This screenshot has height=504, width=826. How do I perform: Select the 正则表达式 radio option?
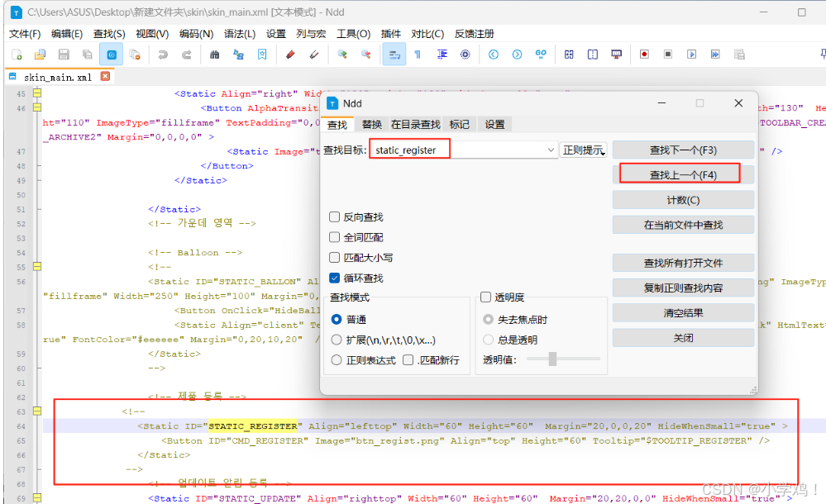pyautogui.click(x=336, y=359)
